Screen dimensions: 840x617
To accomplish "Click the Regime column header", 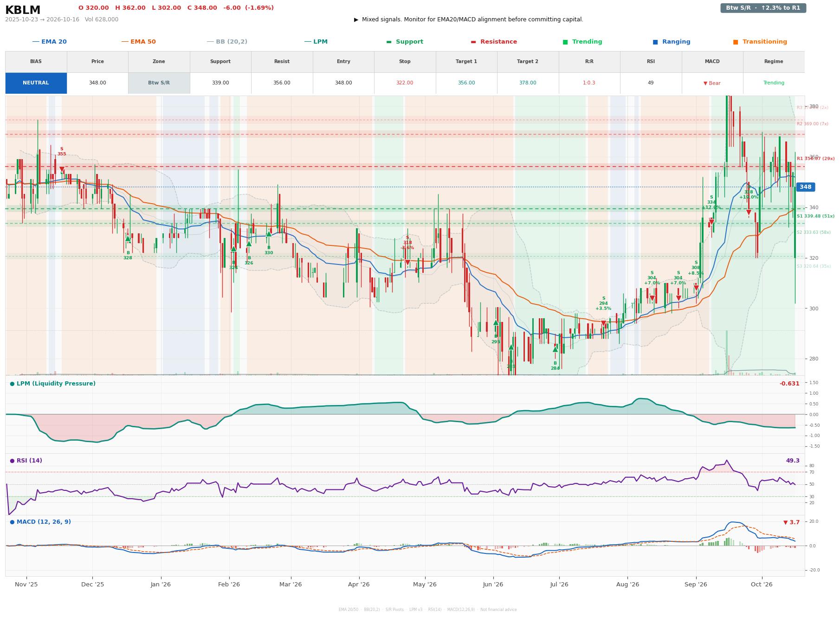I will pos(774,62).
